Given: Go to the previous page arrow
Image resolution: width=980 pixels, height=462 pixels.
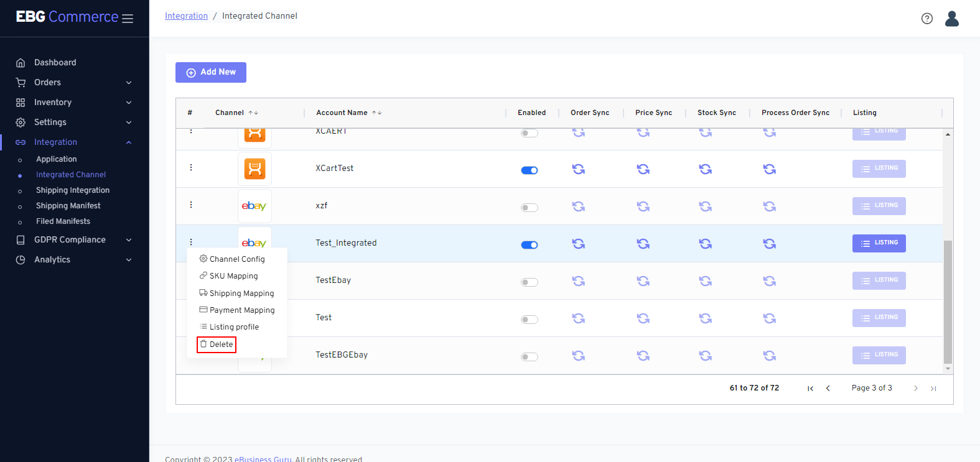Looking at the screenshot, I should (x=828, y=388).
